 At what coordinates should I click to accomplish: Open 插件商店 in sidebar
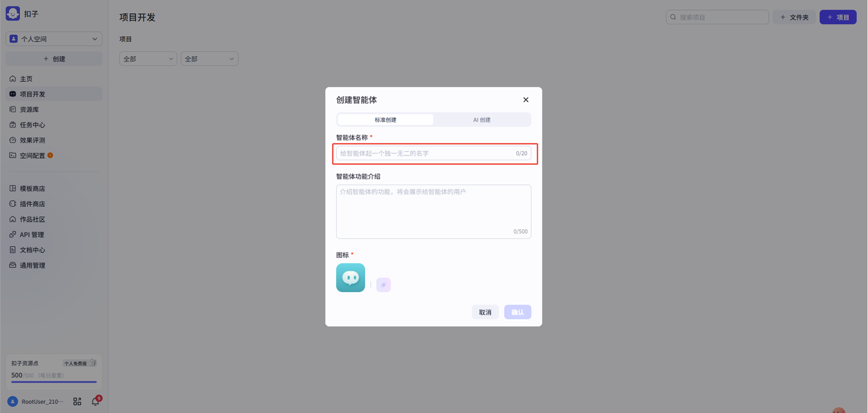[54, 204]
